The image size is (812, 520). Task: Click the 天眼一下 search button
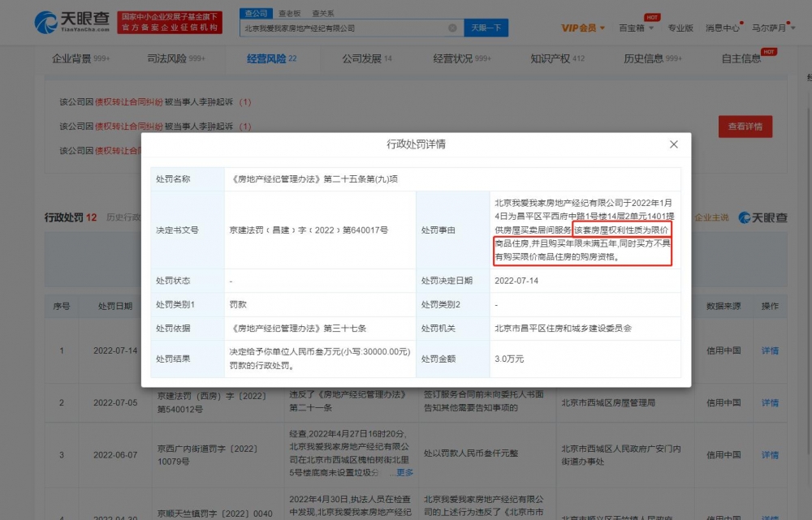(x=486, y=28)
